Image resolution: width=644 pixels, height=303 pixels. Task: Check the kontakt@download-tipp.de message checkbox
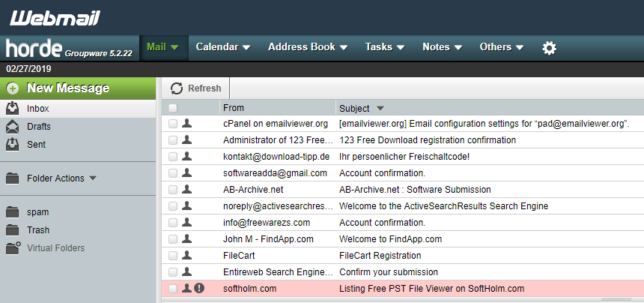pos(173,157)
